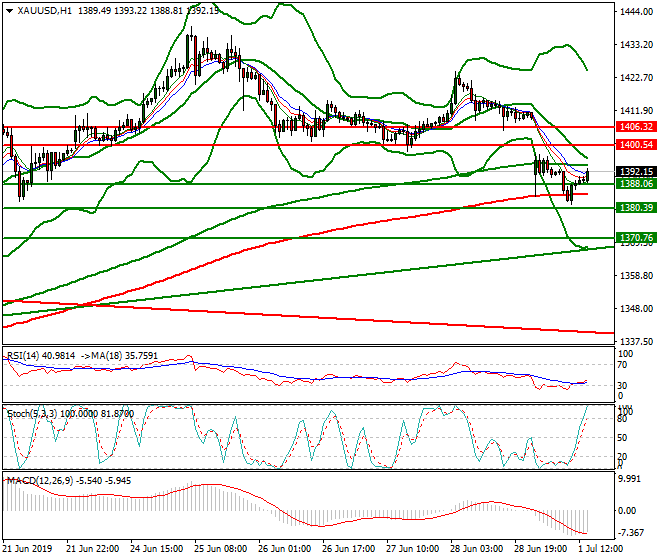Click the 1 Jul 12:00 time label
Viewport: 660px width, 560px height.
pos(601,549)
